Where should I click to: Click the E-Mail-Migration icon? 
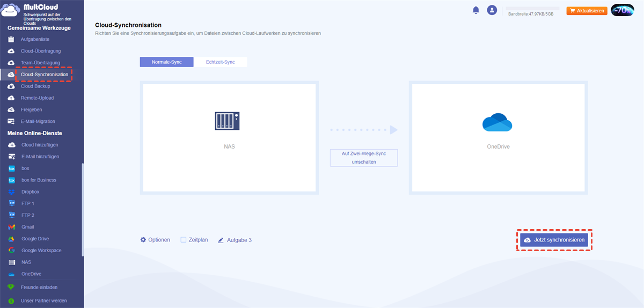tap(11, 121)
